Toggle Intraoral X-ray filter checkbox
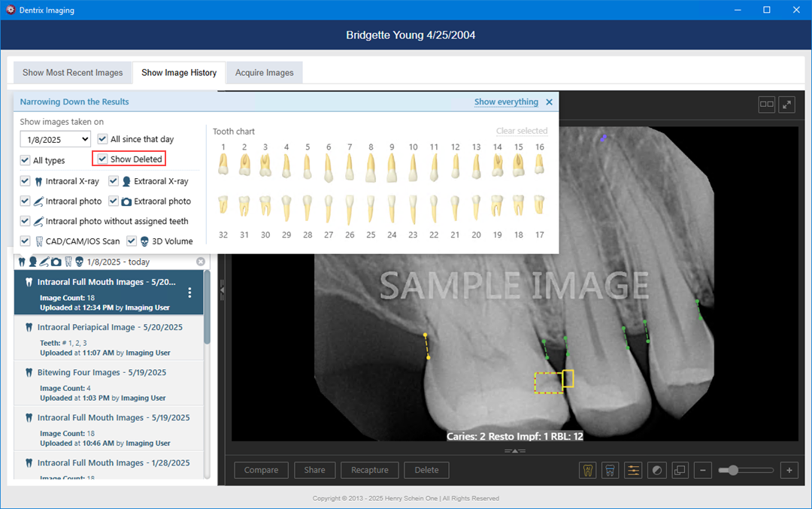 point(25,181)
